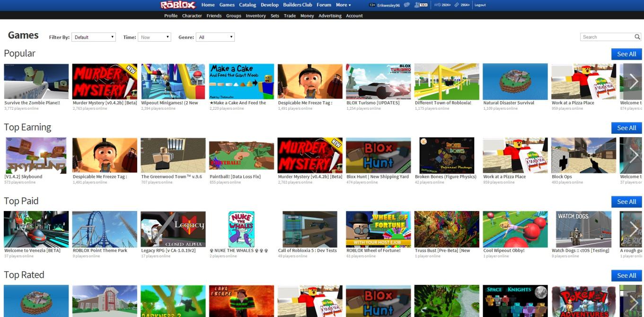The height and width of the screenshot is (317, 644).
Task: Open Survive the Zombie Plane thumbnail
Action: point(36,81)
